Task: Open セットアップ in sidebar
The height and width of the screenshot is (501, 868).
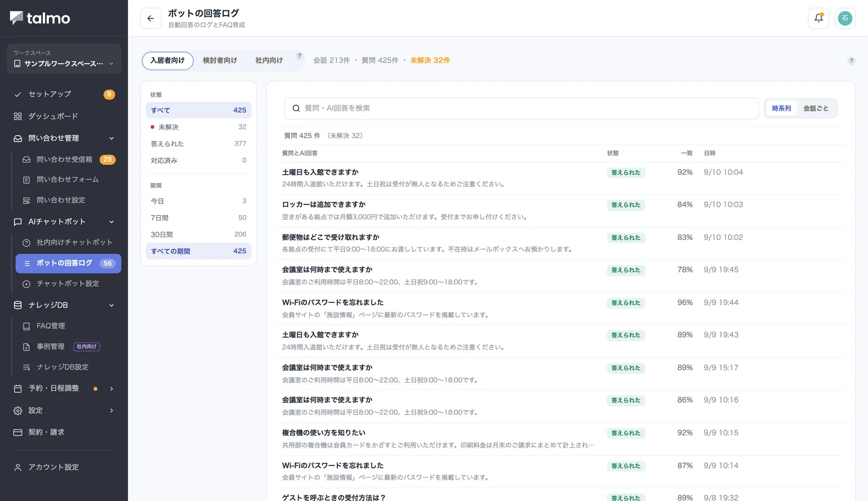Action: [64, 94]
